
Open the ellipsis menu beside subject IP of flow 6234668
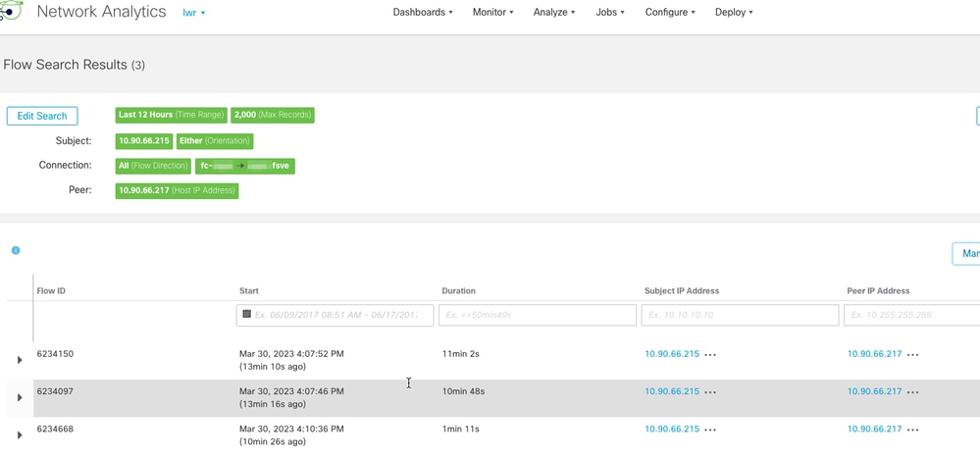pos(710,430)
